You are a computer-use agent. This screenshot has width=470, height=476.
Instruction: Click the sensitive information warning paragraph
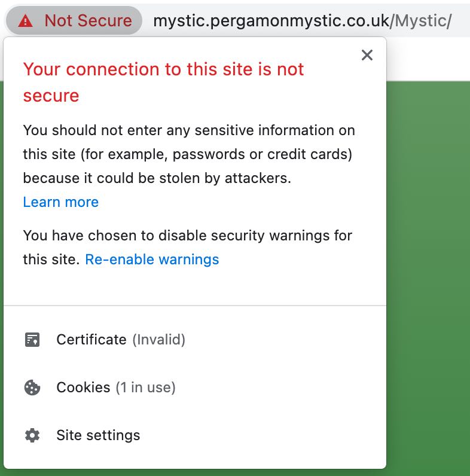click(189, 154)
